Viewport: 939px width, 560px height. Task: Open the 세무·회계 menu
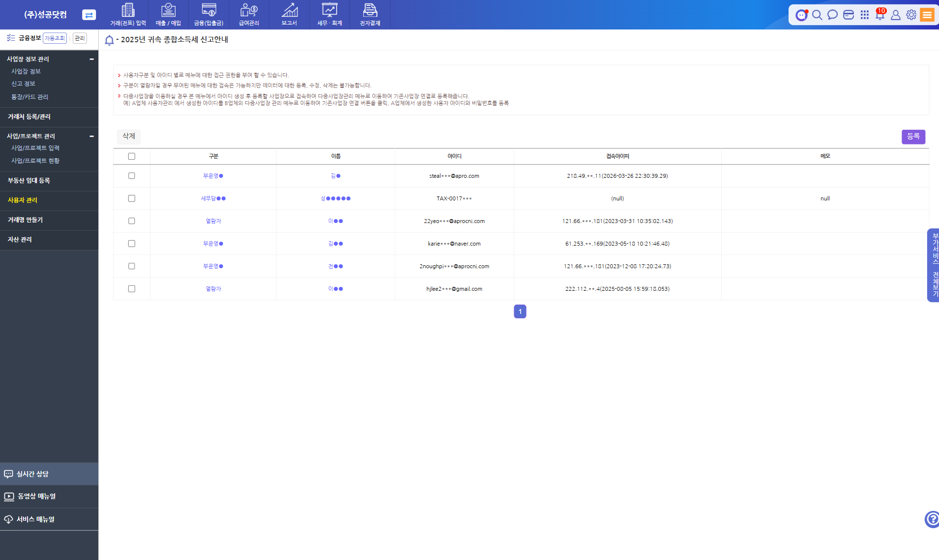click(x=329, y=15)
